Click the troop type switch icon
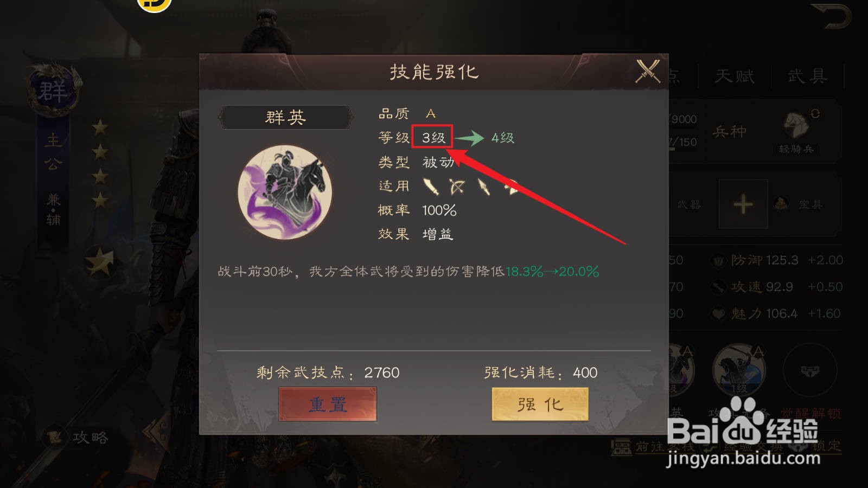This screenshot has width=868, height=488. pyautogui.click(x=815, y=113)
